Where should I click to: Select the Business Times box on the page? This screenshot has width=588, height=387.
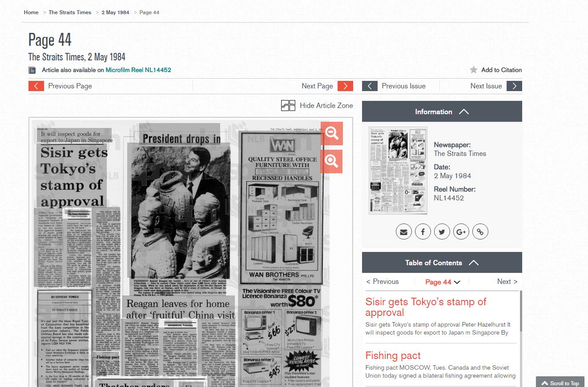(64, 338)
